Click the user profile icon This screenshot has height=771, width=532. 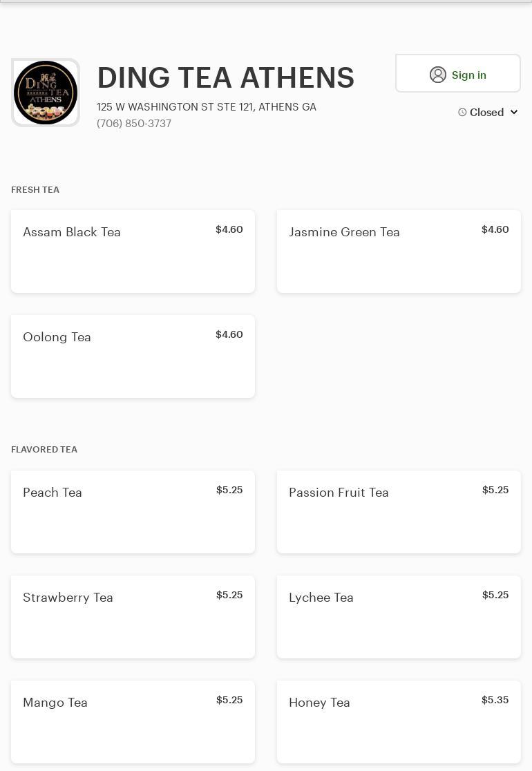tap(438, 75)
